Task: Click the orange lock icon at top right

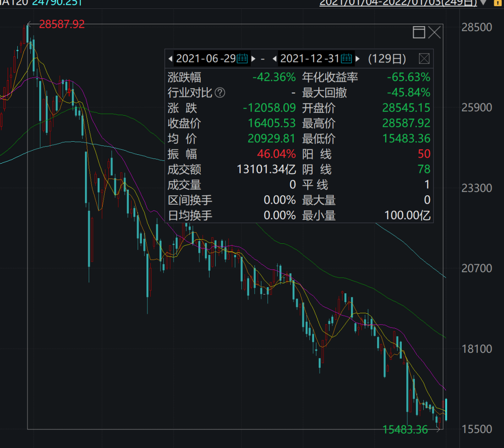Action: point(497,3)
